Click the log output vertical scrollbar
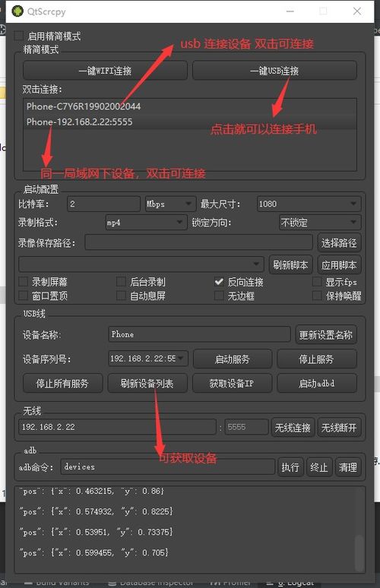 click(x=359, y=553)
